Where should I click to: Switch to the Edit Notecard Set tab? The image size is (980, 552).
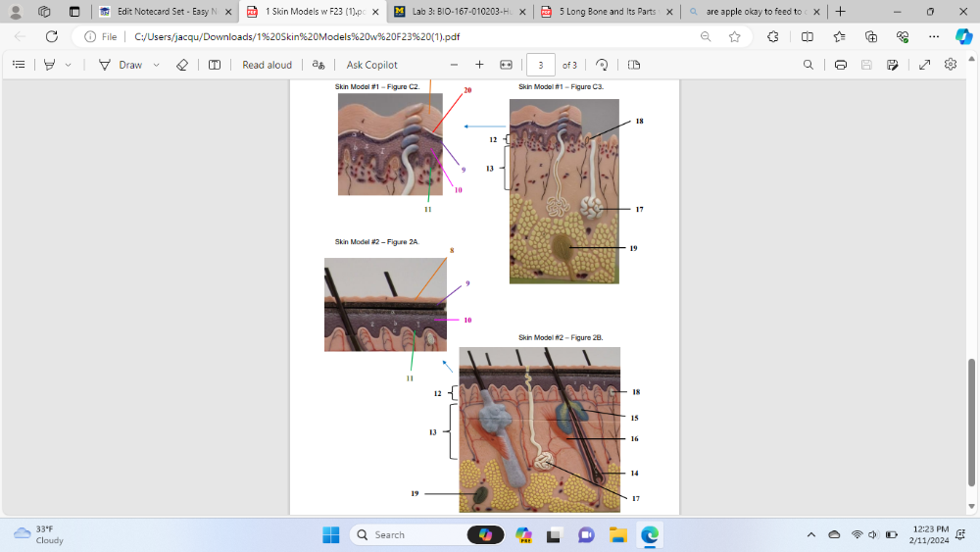pos(162,12)
